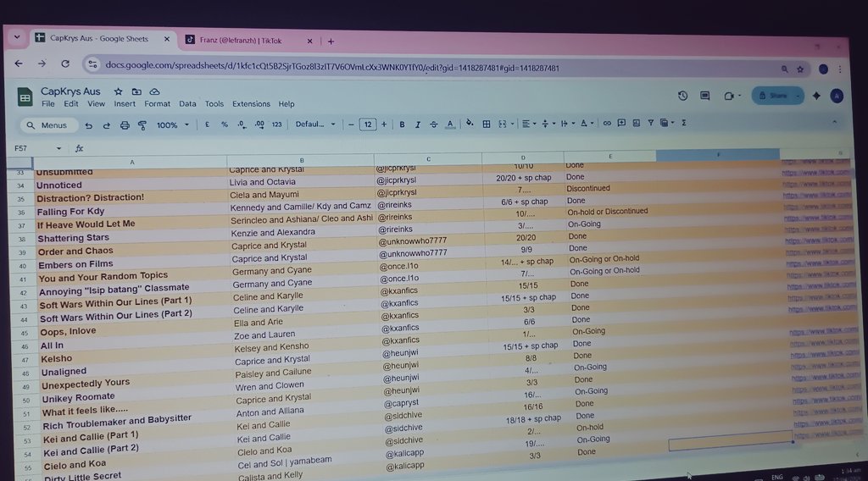The width and height of the screenshot is (868, 481).
Task: Choose text color A icon
Action: (450, 124)
